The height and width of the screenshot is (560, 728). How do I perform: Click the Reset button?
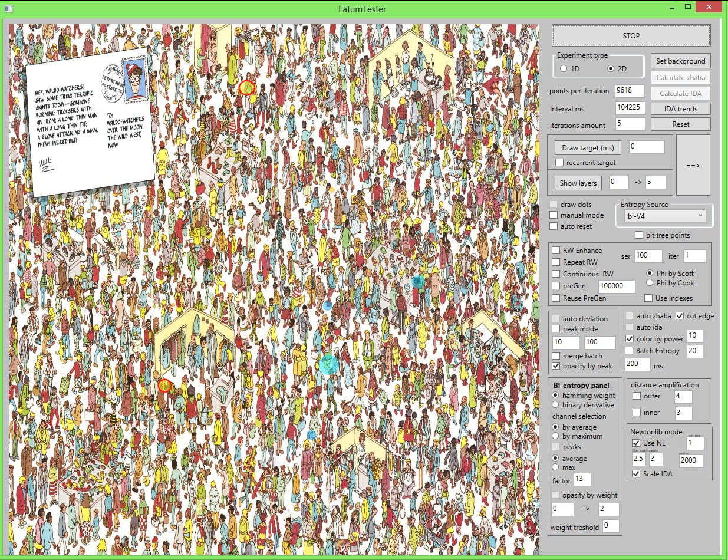tap(680, 124)
